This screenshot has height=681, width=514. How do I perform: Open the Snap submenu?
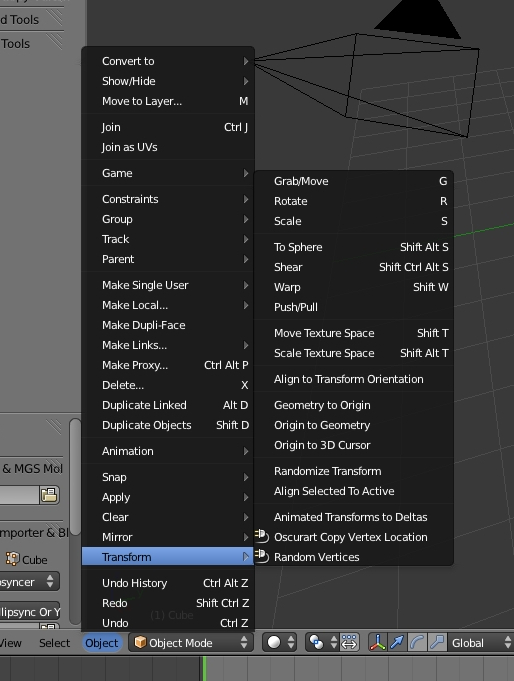[168, 477]
